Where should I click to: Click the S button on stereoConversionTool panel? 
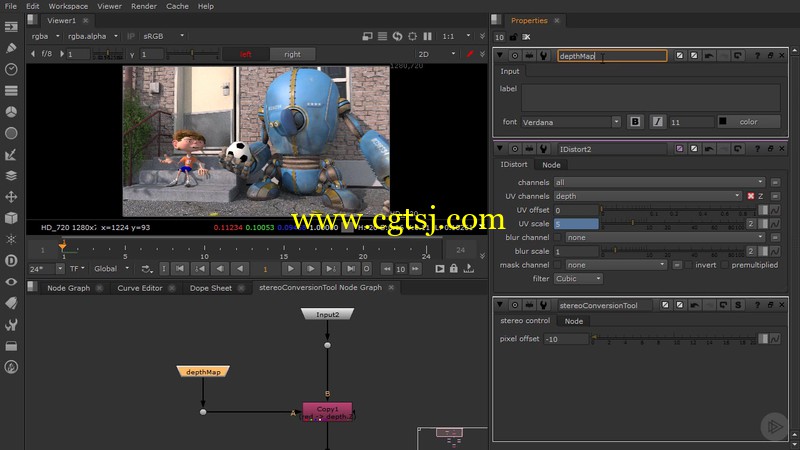point(738,305)
